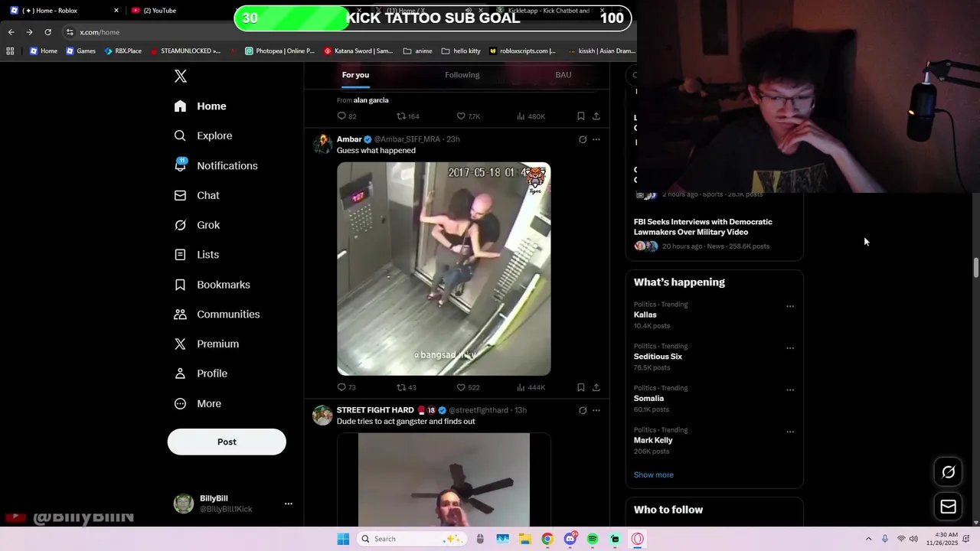Screen dimensions: 980x551
Task: Go back in browser history
Action: coord(11,32)
